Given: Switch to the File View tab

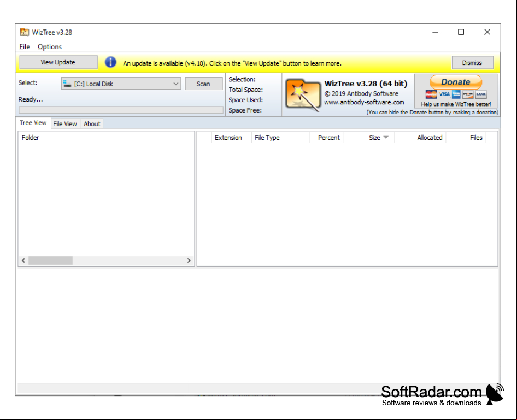Looking at the screenshot, I should click(x=65, y=124).
